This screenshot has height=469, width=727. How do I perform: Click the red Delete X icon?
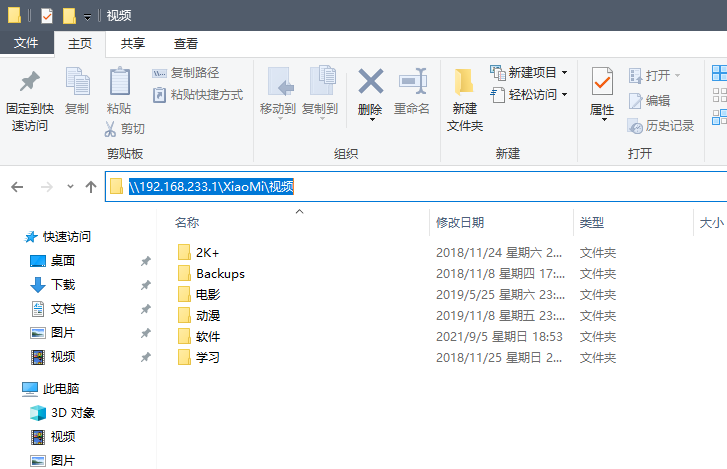tap(370, 82)
